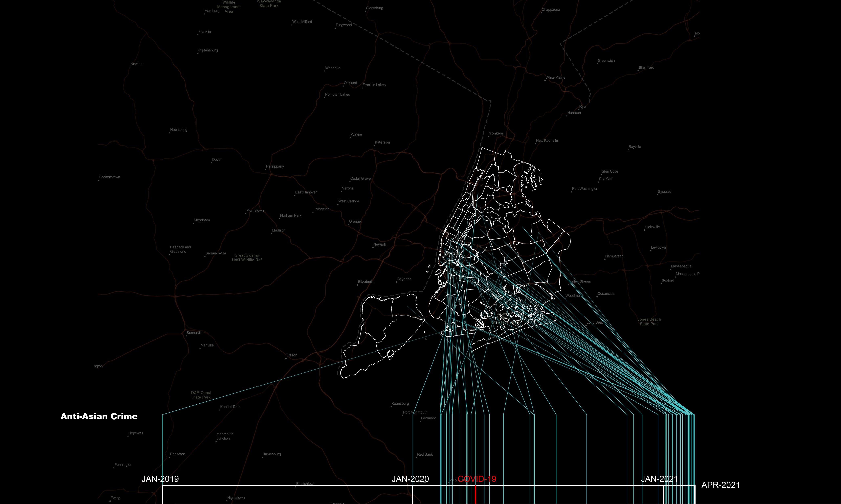Click the Hempstead town label
Screen dimensions: 841x504
[x=614, y=256]
